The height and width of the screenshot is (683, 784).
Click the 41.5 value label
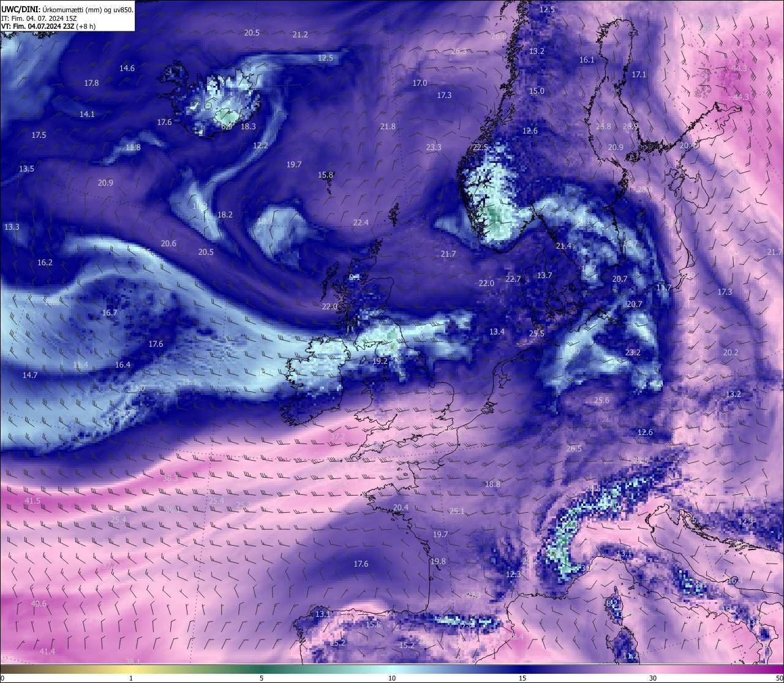32,501
